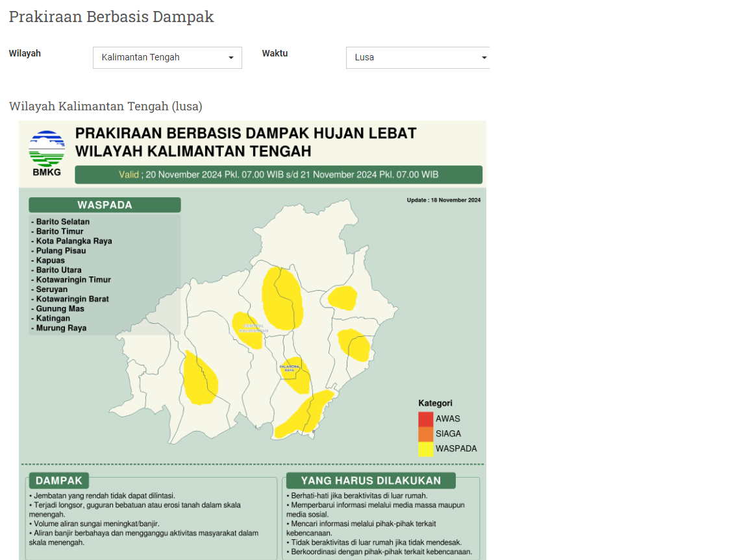The image size is (748, 560).
Task: Click the 'SIAGA' legend label
Action: point(449,433)
